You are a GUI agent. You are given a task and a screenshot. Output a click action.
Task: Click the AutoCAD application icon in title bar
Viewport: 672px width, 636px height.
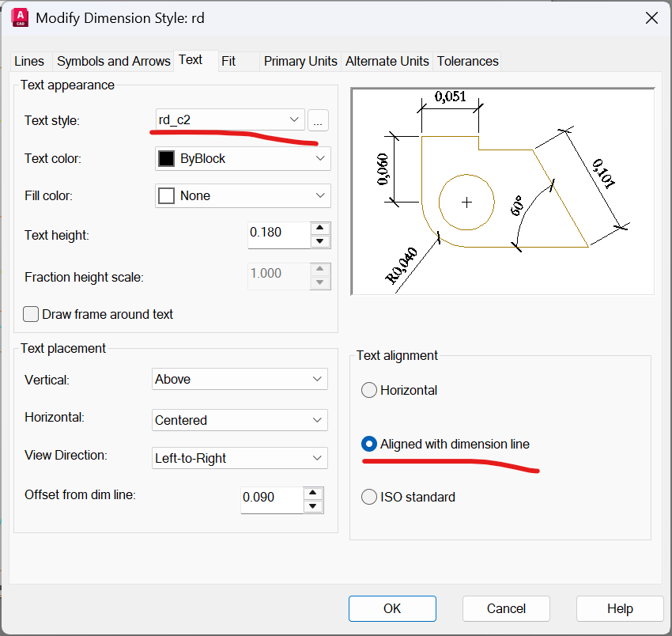pos(17,17)
